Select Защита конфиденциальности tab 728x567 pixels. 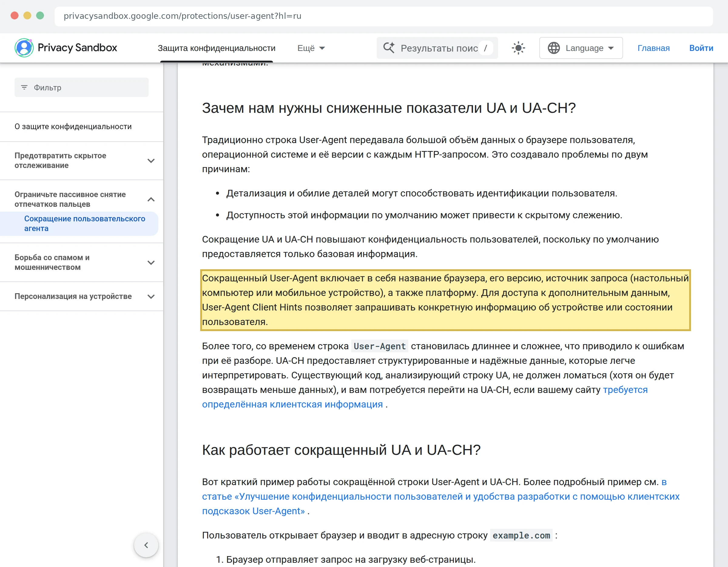click(216, 48)
